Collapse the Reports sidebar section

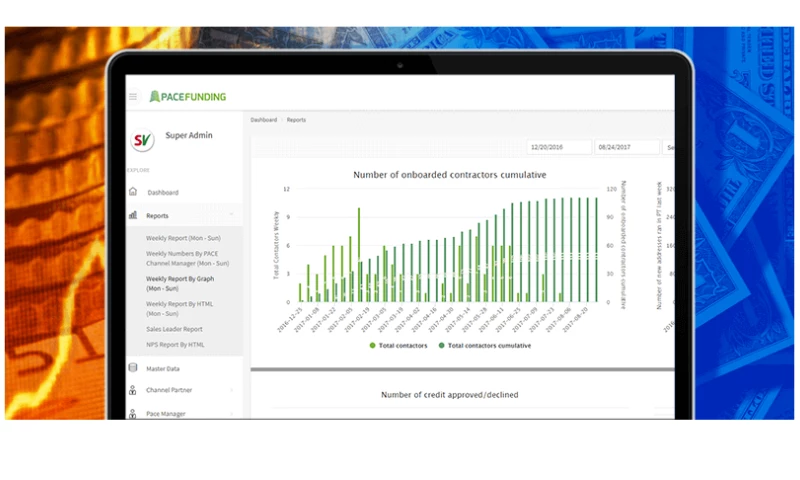click(x=231, y=215)
